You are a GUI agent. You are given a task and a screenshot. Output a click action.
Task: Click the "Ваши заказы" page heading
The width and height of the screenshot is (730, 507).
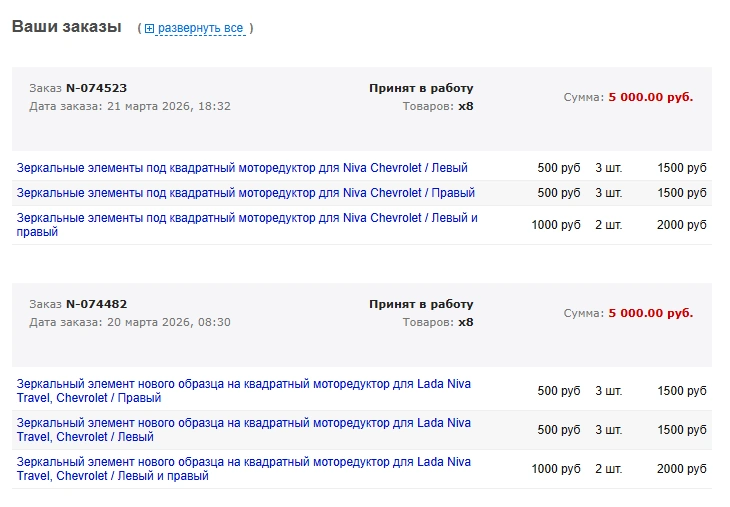pos(66,27)
